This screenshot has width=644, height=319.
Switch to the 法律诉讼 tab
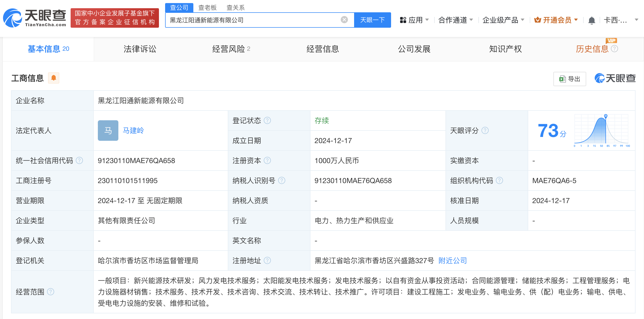[x=140, y=49]
